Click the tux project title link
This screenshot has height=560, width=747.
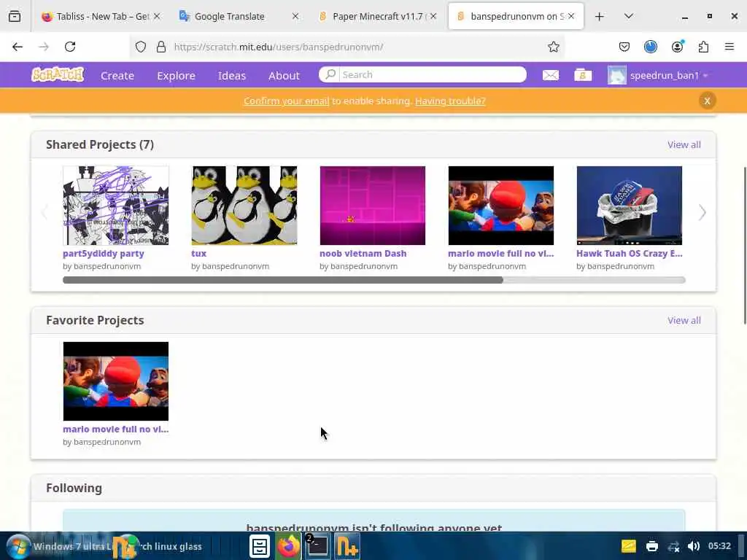tap(198, 253)
